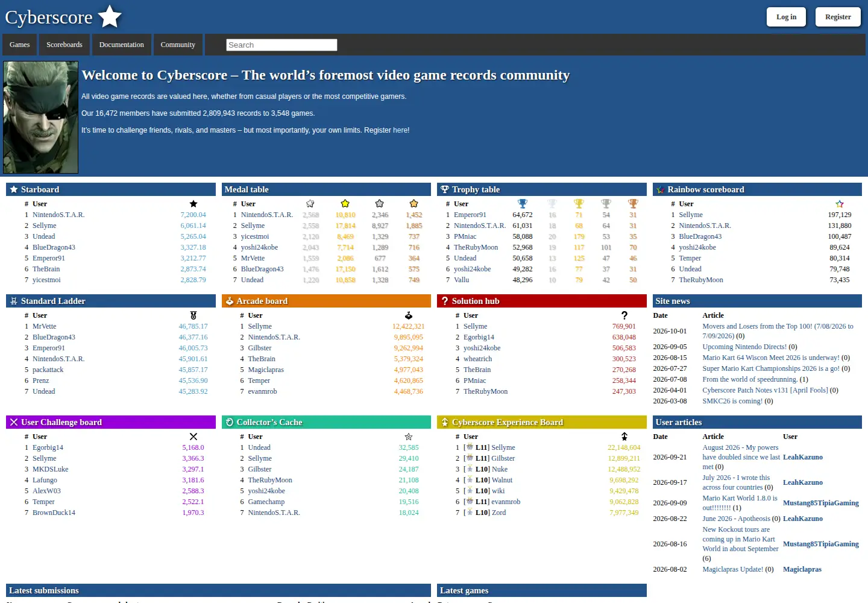Viewport: 868px width, 603px height.
Task: Click MrVette in the Standard Ladder
Action: pyautogui.click(x=45, y=326)
